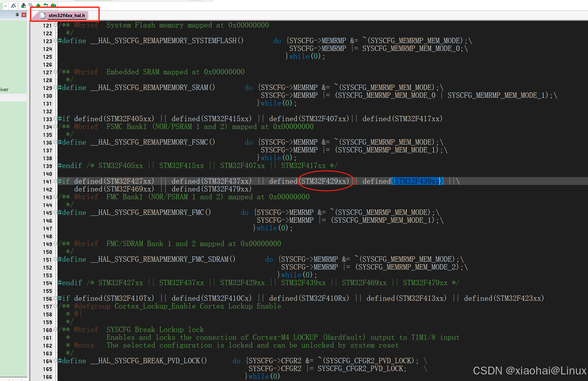Click the Manage Multi-Project Workspace icon
The height and width of the screenshot is (381, 588).
tap(31, 5)
